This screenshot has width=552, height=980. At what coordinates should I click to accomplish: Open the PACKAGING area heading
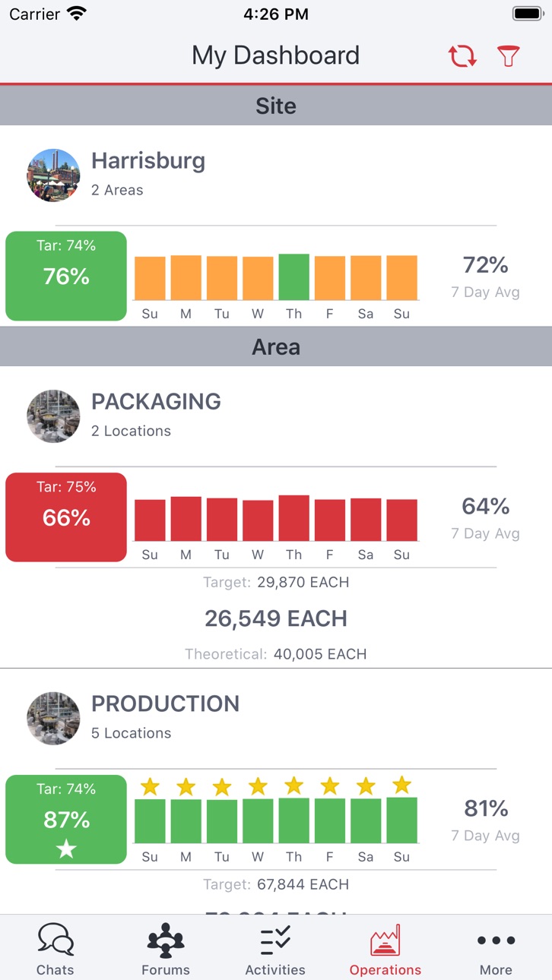tap(156, 402)
